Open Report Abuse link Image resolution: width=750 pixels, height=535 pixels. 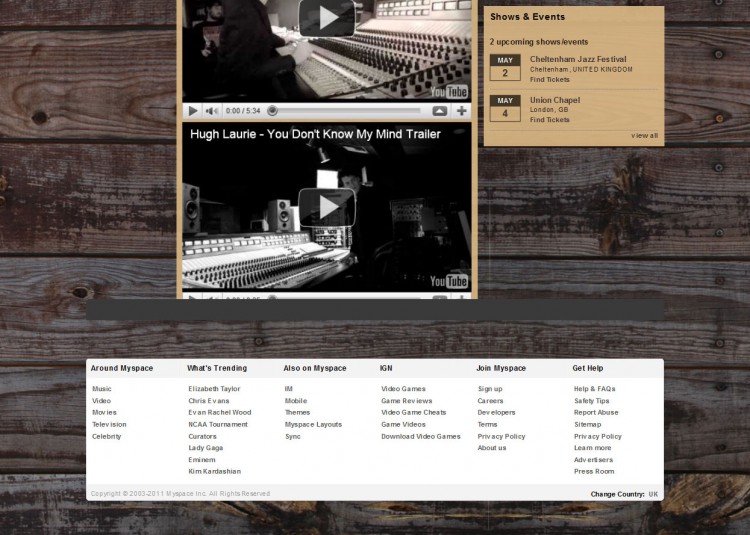click(596, 412)
